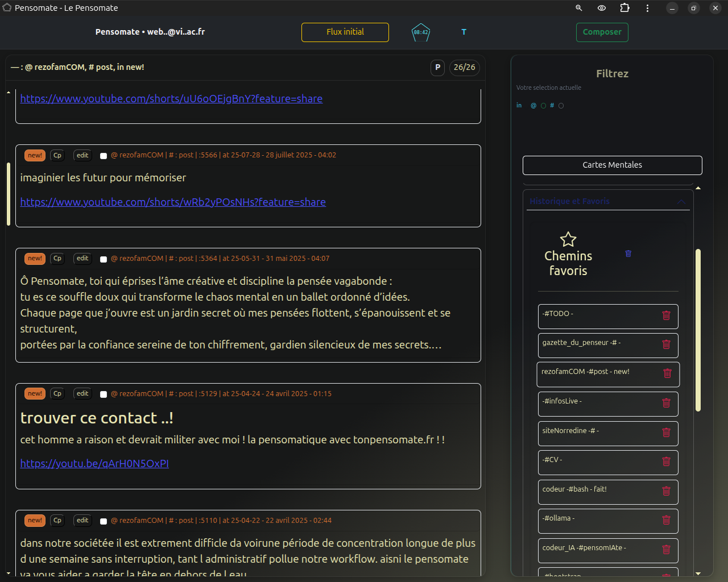The height and width of the screenshot is (582, 728).
Task: Tick the checkbox on post 5566
Action: pyautogui.click(x=104, y=156)
